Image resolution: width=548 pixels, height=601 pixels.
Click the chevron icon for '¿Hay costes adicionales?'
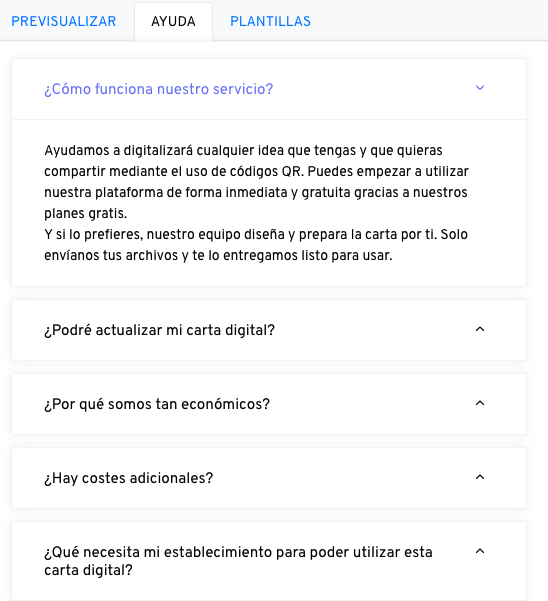[x=480, y=477]
